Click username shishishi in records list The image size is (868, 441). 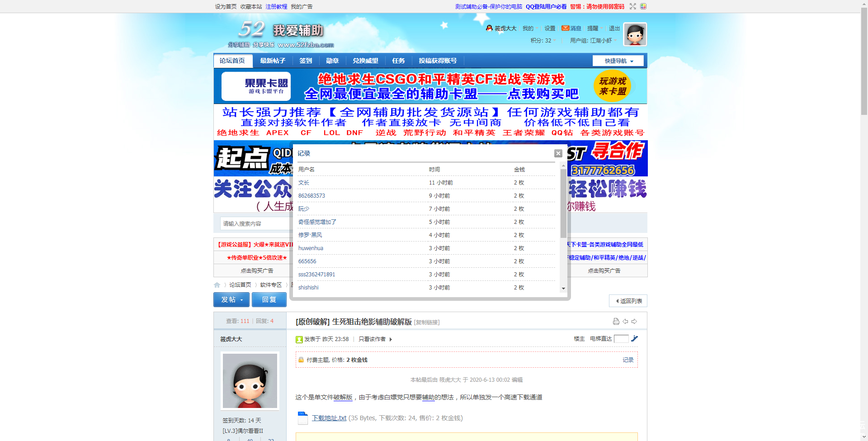point(308,288)
